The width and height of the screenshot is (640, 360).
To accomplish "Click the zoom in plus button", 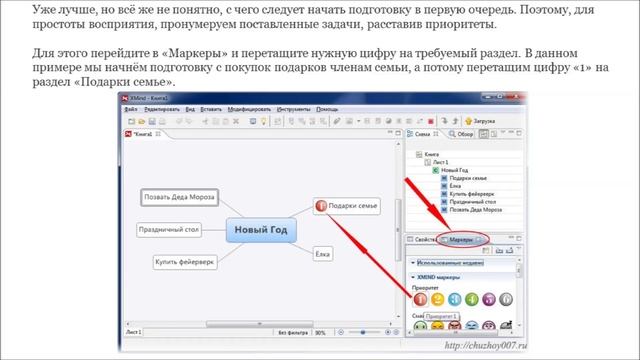I will tap(388, 333).
